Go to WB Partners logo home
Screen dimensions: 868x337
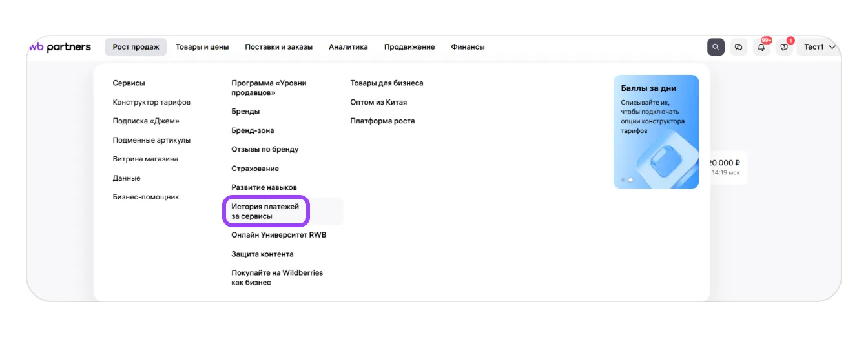60,47
